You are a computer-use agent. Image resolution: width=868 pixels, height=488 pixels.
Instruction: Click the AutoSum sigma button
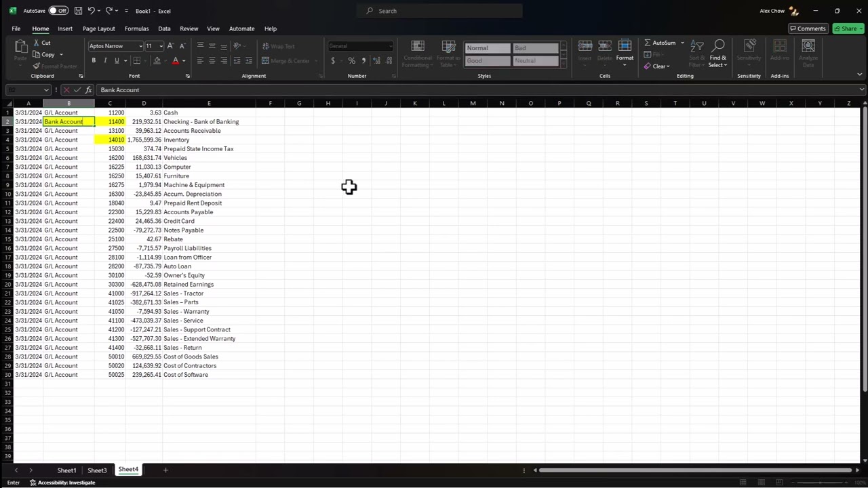(x=659, y=43)
